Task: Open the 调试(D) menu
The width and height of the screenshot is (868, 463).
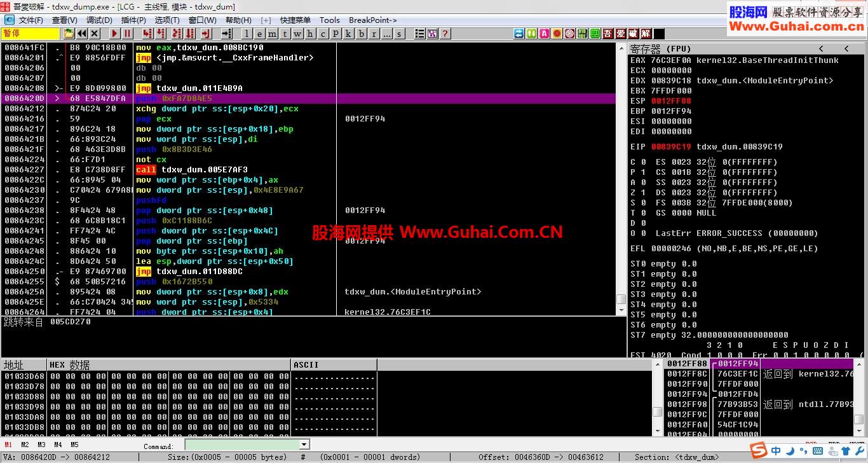Action: tap(99, 20)
